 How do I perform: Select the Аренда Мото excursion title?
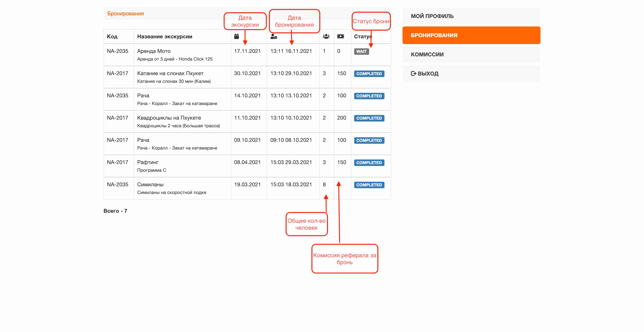tap(154, 51)
